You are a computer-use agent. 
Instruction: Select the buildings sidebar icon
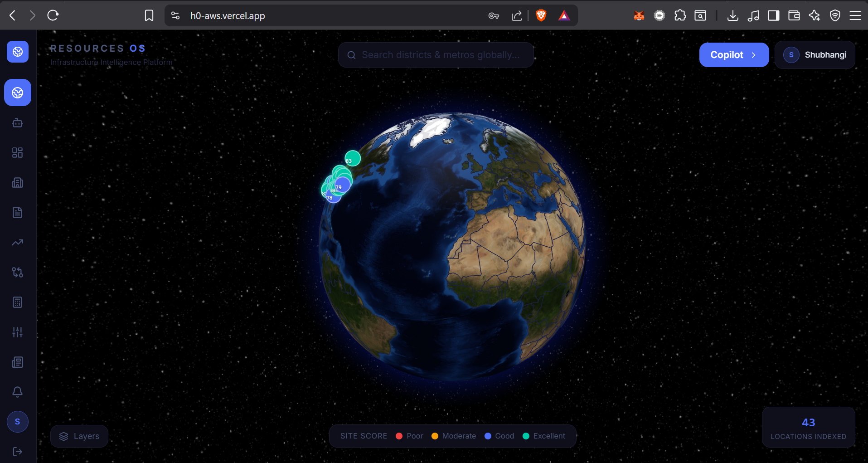(x=17, y=183)
